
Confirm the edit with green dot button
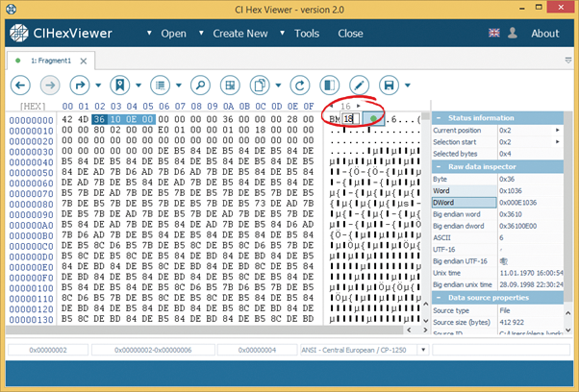373,119
